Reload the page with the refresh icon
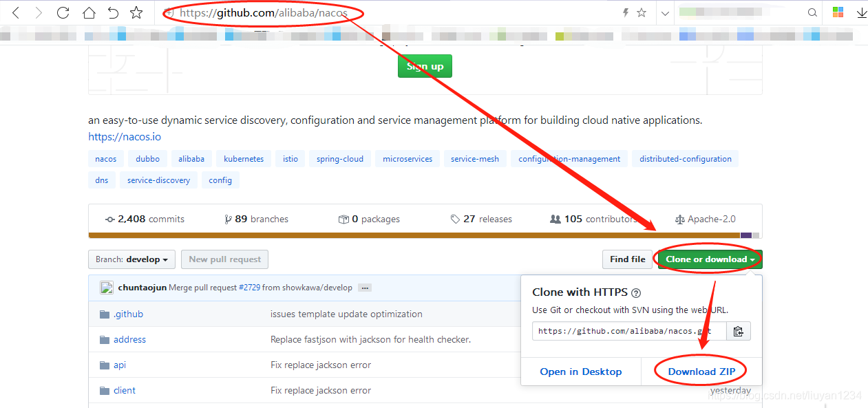 tap(63, 12)
